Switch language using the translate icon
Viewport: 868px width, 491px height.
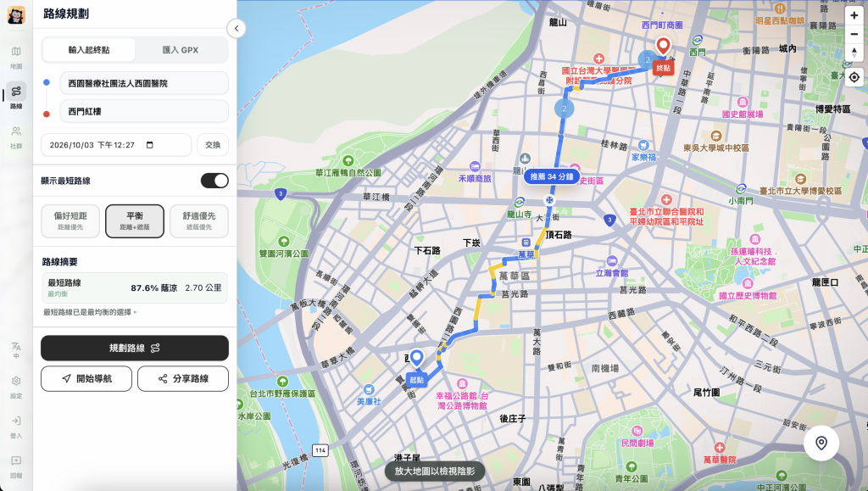point(16,350)
